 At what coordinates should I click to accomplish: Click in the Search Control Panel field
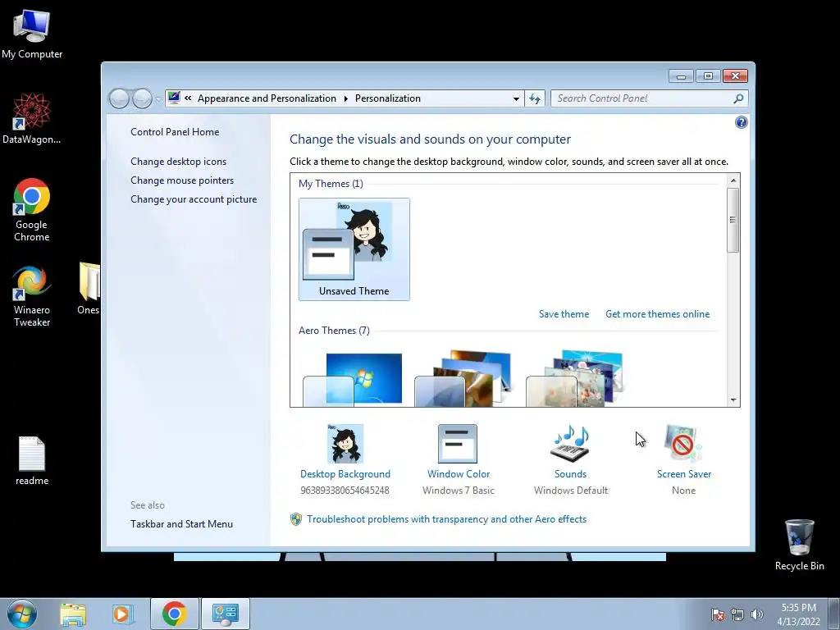[x=641, y=98]
